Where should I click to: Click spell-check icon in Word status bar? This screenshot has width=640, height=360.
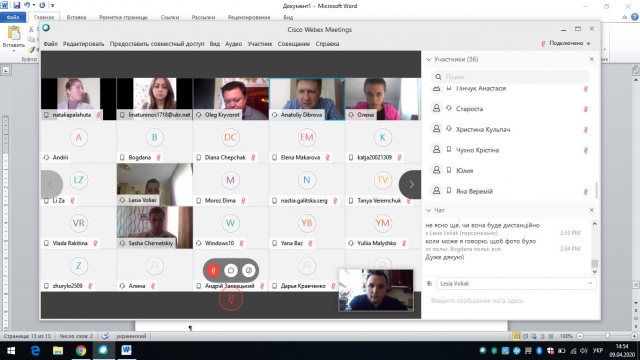105,336
